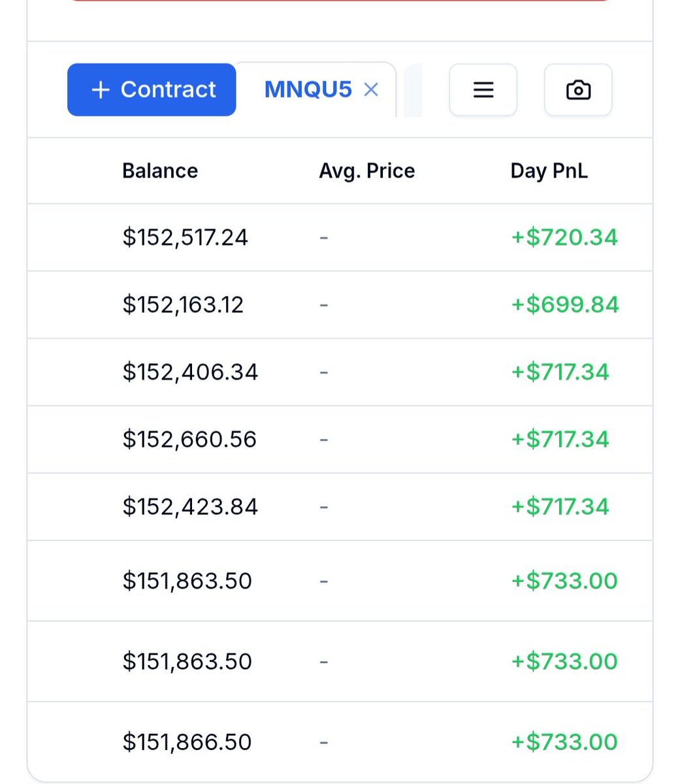680x784 pixels.
Task: Click the Day PnL column header
Action: click(549, 171)
